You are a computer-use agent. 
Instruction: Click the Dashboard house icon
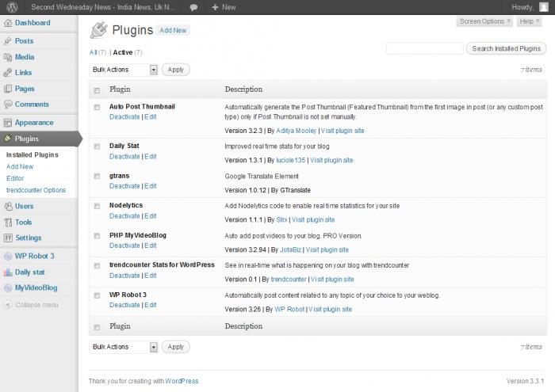tap(8, 23)
